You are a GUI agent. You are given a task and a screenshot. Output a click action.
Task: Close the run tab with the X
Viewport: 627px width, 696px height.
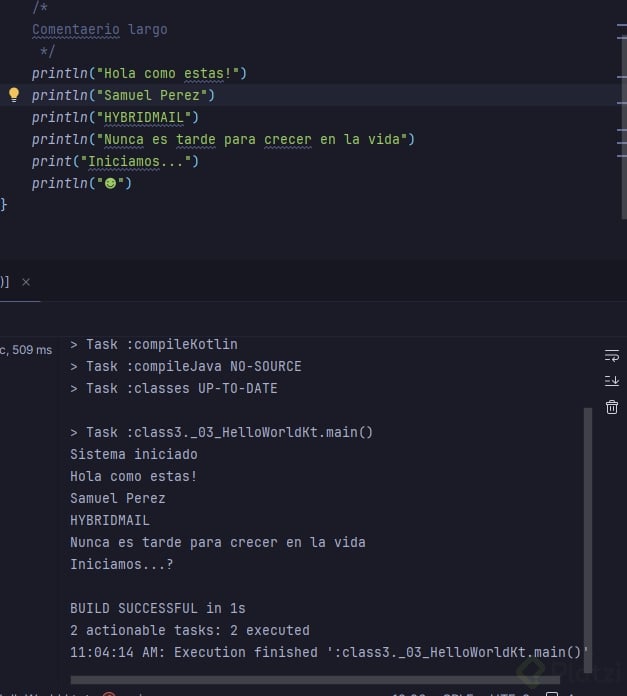point(26,283)
